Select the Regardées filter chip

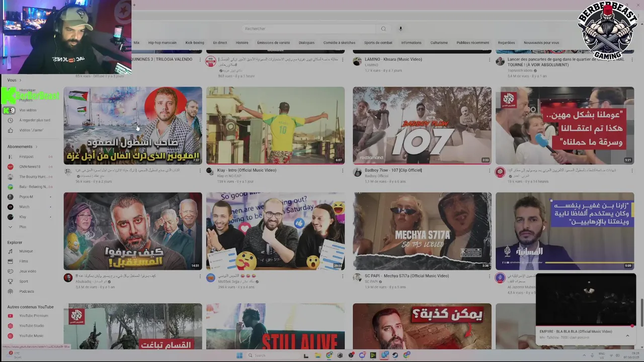tap(506, 43)
